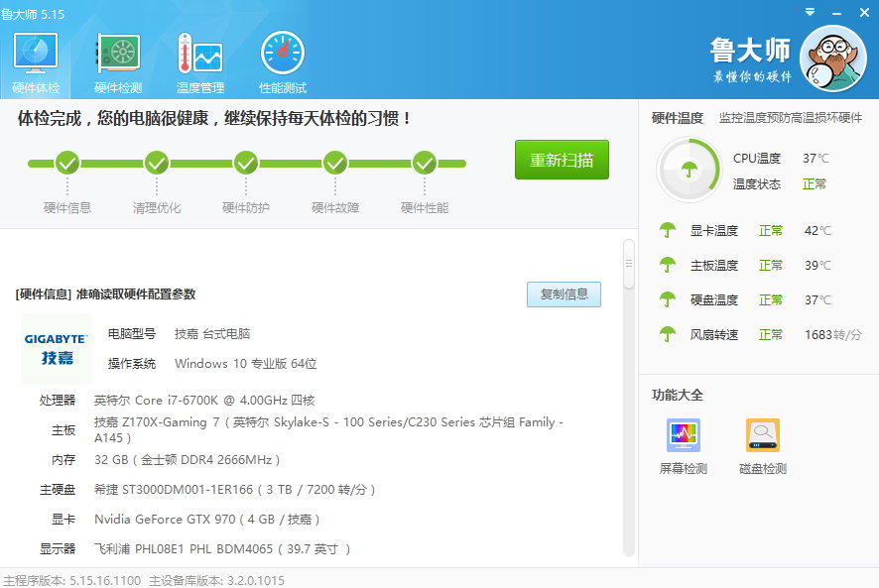Click the umbrella icon beside 硬盘温度
Viewport: 879px width, 588px height.
[667, 299]
